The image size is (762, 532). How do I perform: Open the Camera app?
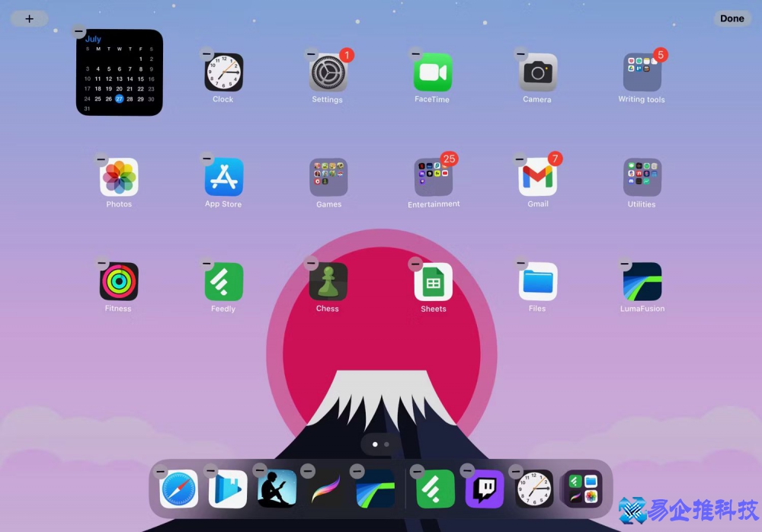537,72
